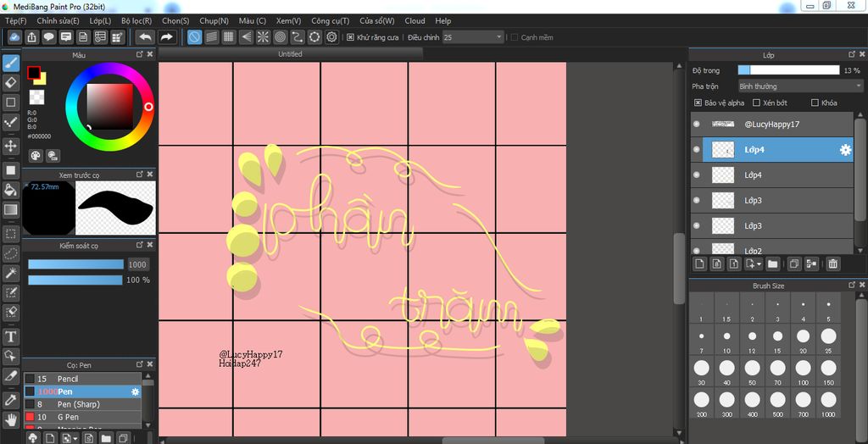The width and height of the screenshot is (868, 444).
Task: Choose brush size 100 preset
Action: coord(803,372)
